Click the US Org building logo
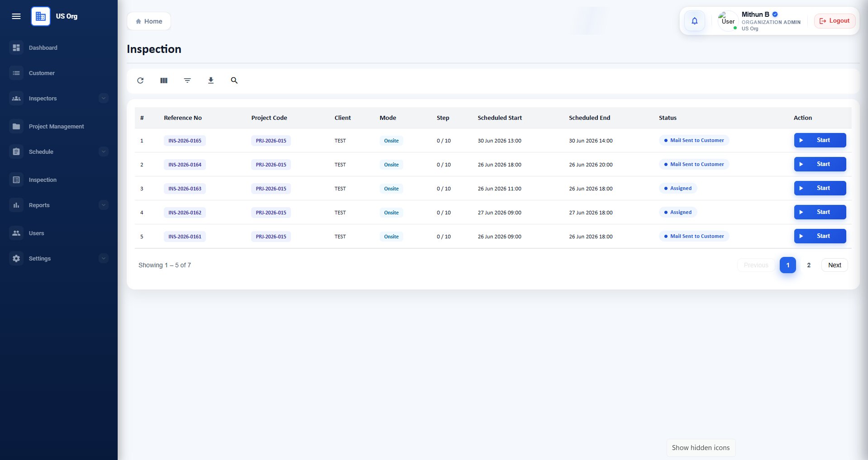This screenshot has height=460, width=868. coord(41,16)
